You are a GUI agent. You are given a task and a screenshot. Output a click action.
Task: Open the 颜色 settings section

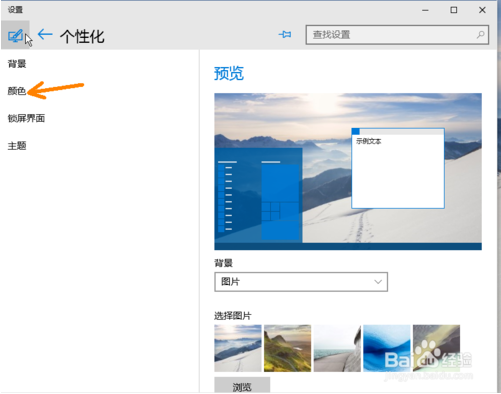[17, 91]
